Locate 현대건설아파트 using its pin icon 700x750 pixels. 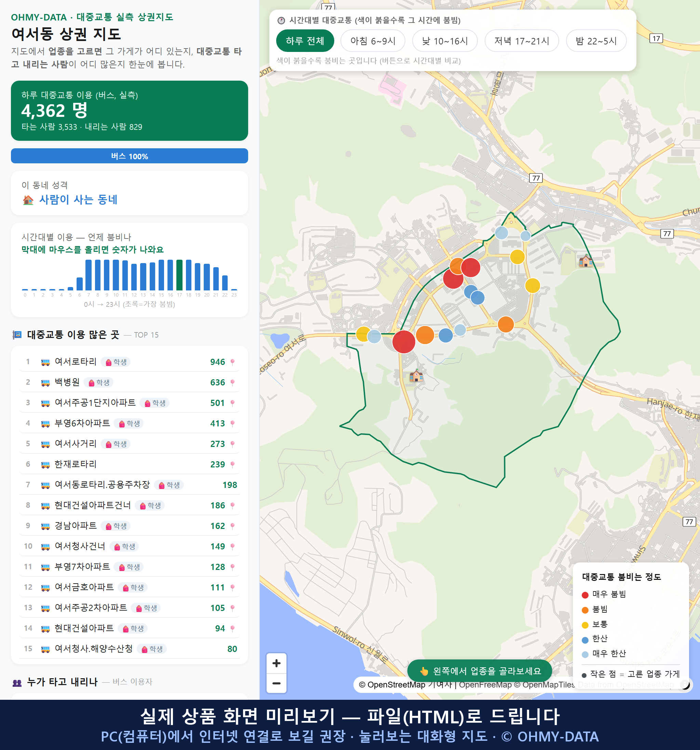coord(232,628)
